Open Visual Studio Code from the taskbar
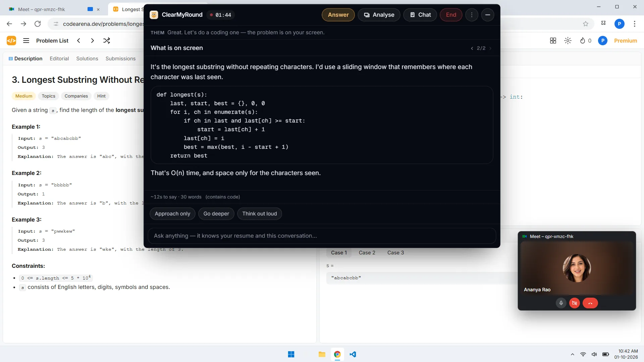Image resolution: width=644 pixels, height=362 pixels. click(x=353, y=354)
